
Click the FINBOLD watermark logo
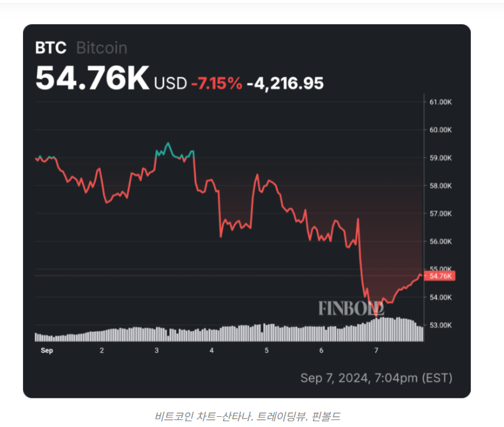coord(351,308)
